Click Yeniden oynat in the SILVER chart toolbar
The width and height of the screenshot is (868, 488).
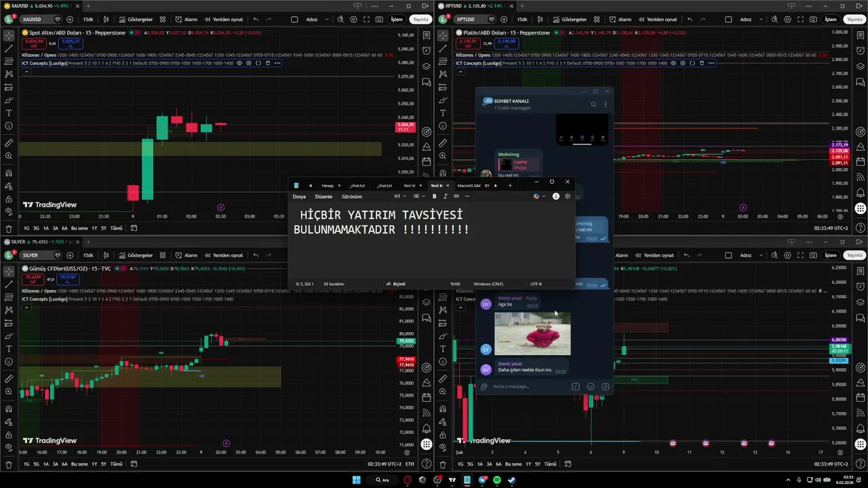click(x=222, y=256)
